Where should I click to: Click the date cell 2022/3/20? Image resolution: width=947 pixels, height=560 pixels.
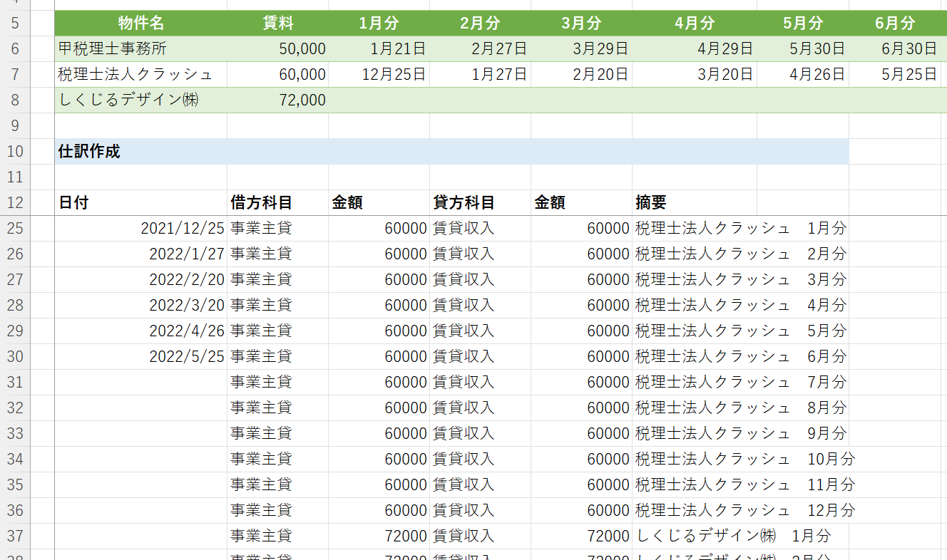[x=140, y=306]
